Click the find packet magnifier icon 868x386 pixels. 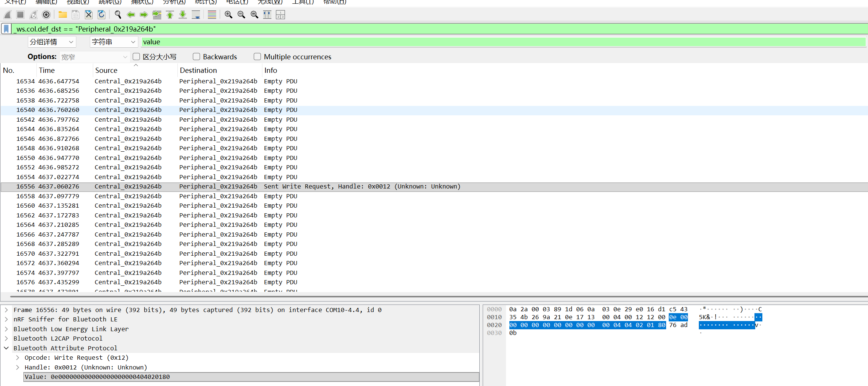[x=118, y=15]
